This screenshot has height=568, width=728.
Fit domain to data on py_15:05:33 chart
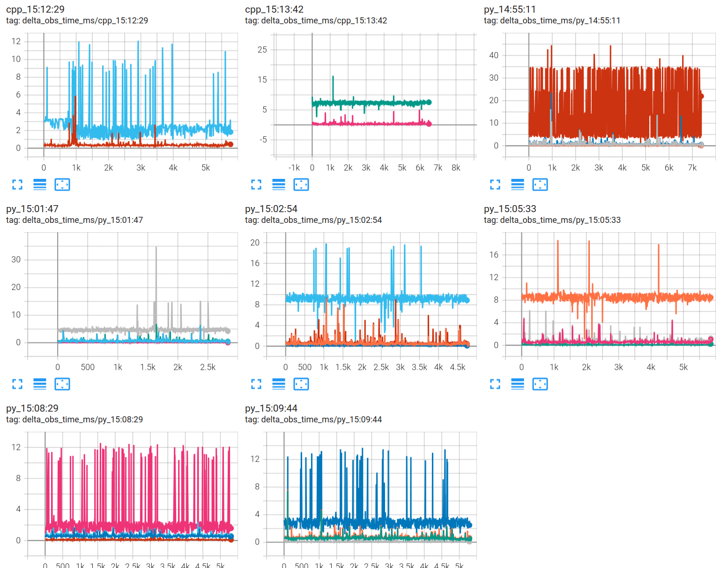point(540,384)
